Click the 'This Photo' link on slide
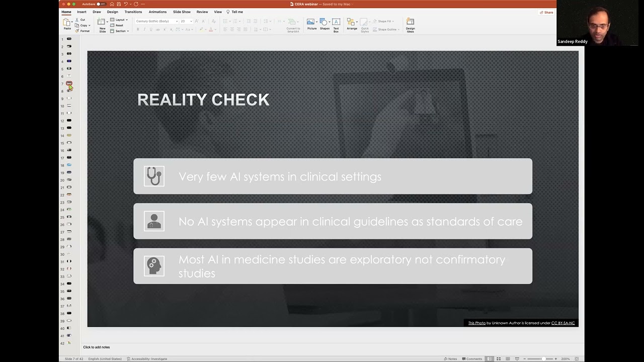This screenshot has height=362, width=644. point(477,323)
